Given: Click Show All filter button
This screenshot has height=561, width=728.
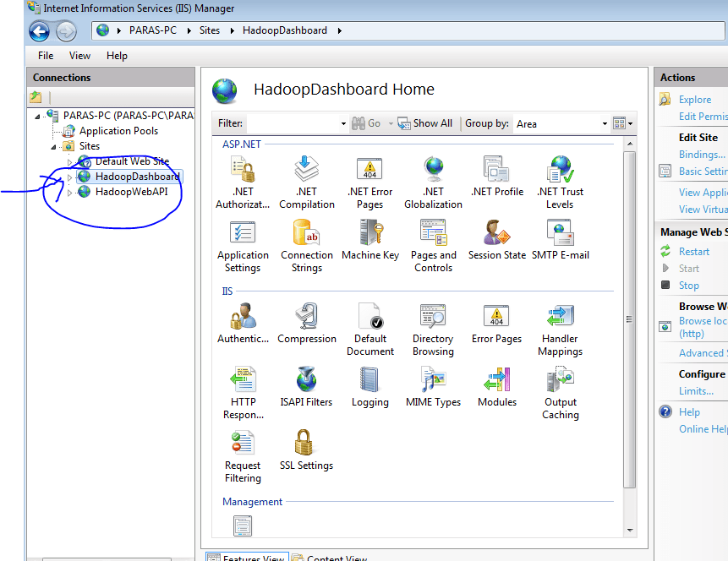Looking at the screenshot, I should coord(425,123).
